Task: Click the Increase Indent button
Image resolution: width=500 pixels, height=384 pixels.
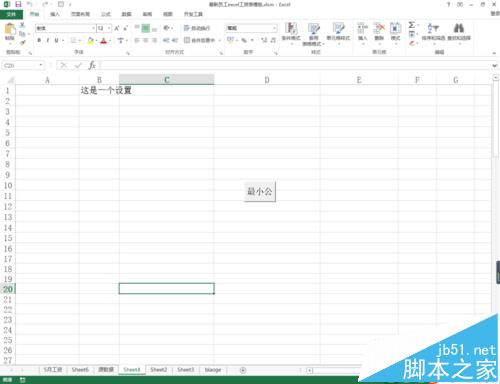Action: pos(175,40)
